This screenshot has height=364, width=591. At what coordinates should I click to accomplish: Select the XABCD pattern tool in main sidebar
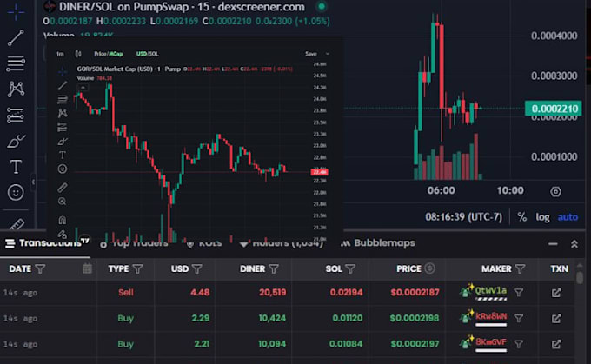(x=16, y=89)
